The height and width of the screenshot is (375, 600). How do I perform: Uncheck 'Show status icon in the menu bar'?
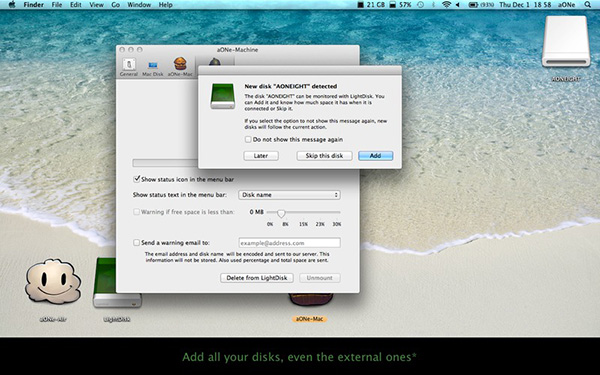click(x=136, y=179)
